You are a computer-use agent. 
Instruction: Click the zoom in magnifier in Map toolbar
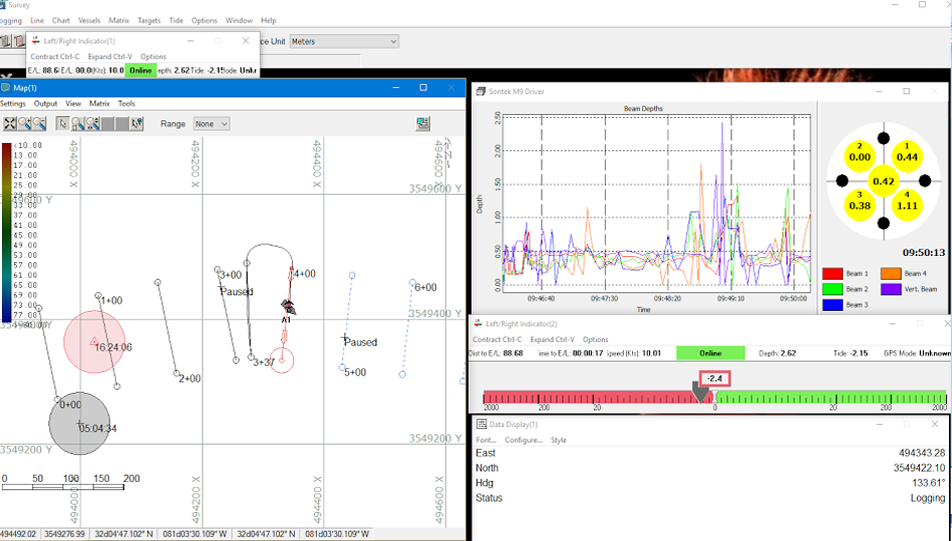pyautogui.click(x=24, y=124)
